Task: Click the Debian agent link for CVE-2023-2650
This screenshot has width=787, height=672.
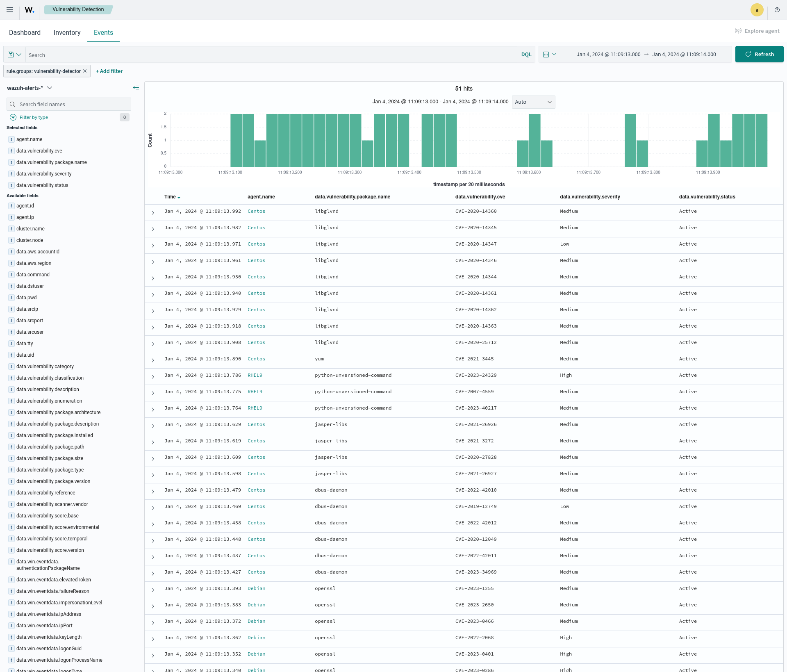Action: pyautogui.click(x=256, y=605)
